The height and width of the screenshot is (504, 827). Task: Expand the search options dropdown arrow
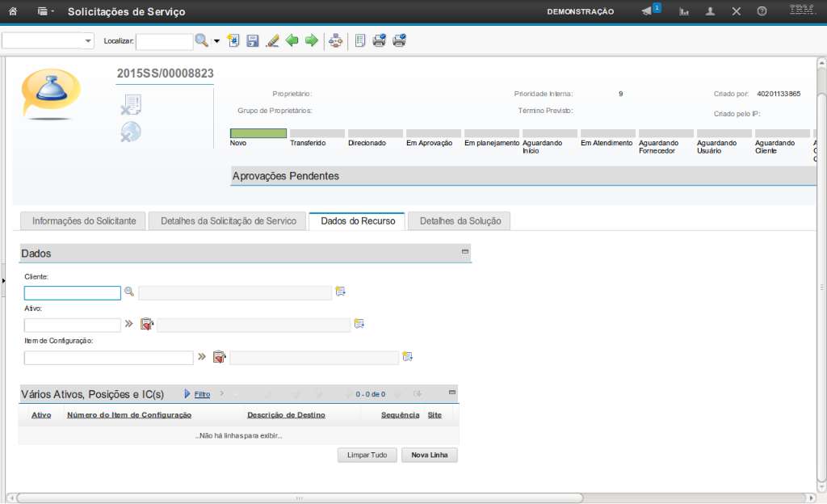click(216, 41)
